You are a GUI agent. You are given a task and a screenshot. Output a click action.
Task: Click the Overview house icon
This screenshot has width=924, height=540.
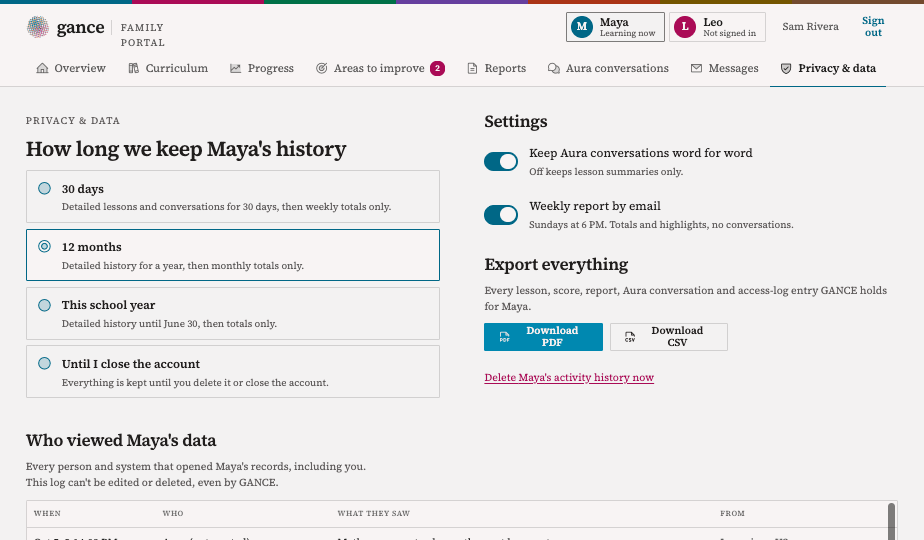tap(42, 68)
